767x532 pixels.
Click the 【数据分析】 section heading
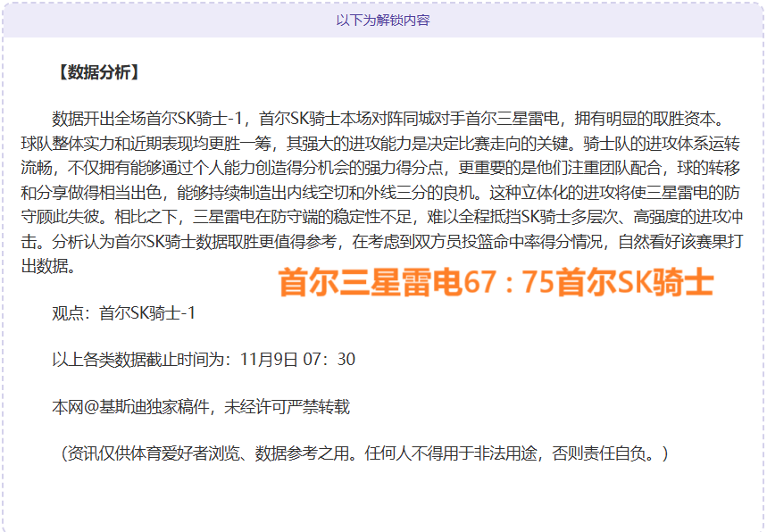[x=96, y=72]
